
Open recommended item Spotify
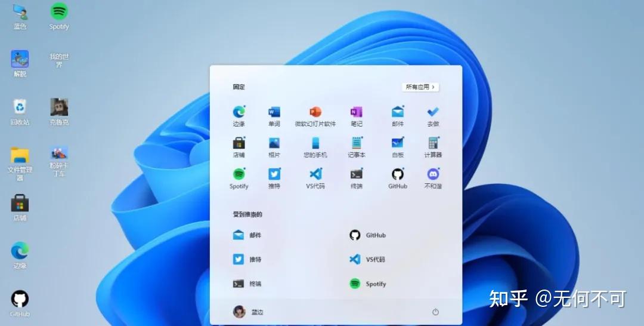click(x=367, y=284)
